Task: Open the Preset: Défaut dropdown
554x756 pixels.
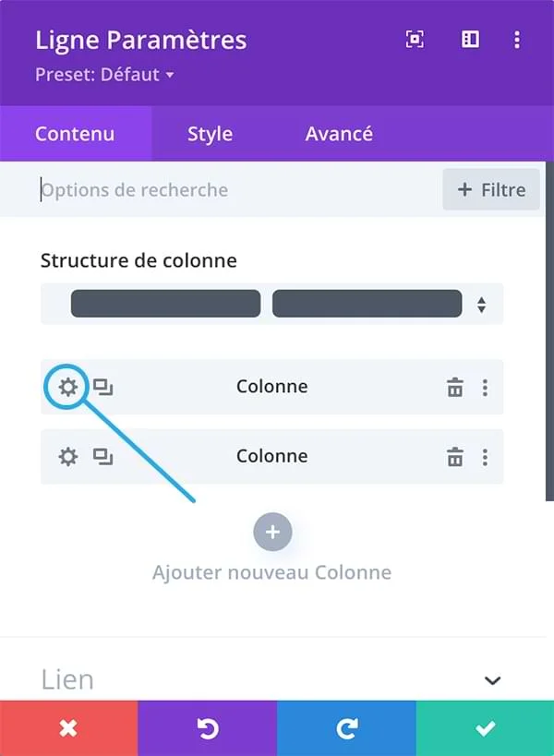Action: click(95, 76)
